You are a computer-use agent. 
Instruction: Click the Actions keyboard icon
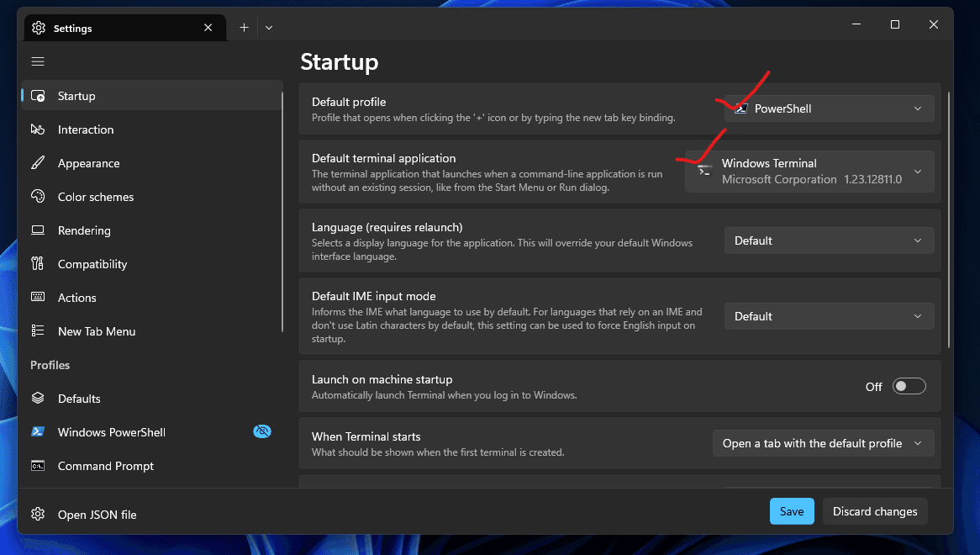tap(38, 297)
